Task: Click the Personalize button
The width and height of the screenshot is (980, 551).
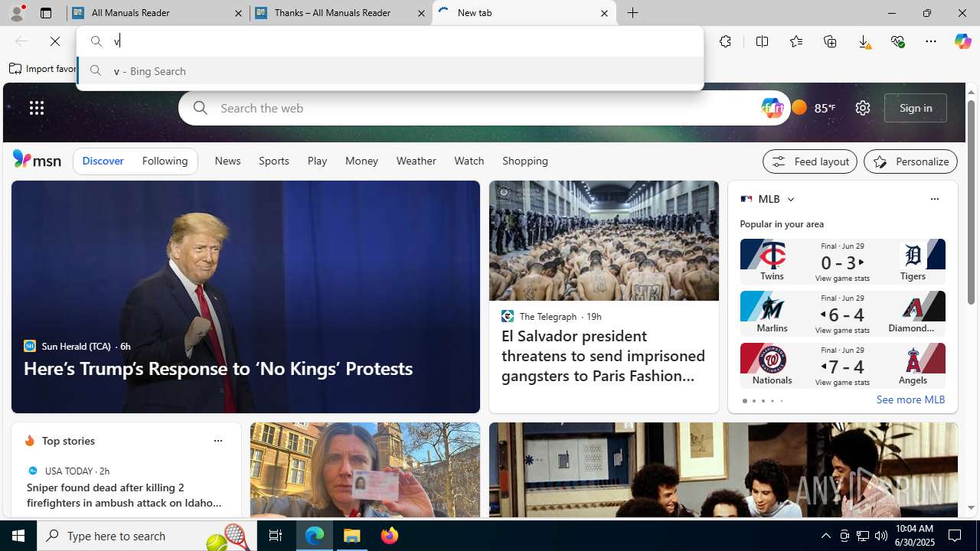Action: click(x=910, y=161)
